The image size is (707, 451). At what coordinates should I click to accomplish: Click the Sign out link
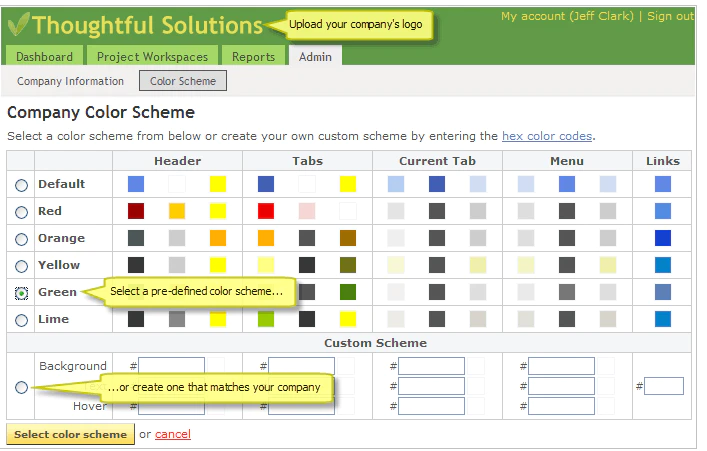670,16
